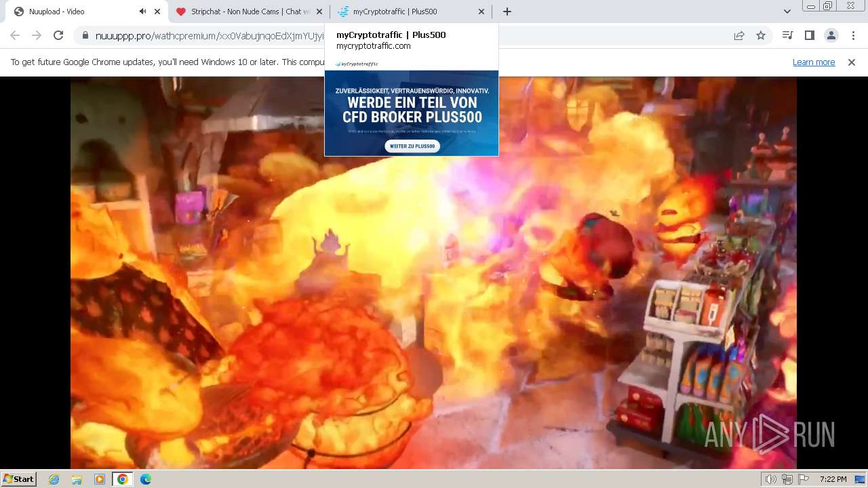Launch Internet Explorer from taskbar
This screenshot has width=868, height=488.
point(54,479)
